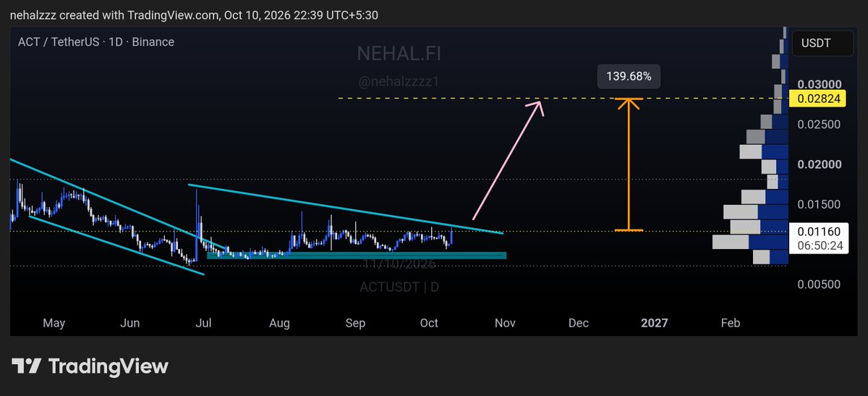Click the Jul label on time axis

click(205, 323)
